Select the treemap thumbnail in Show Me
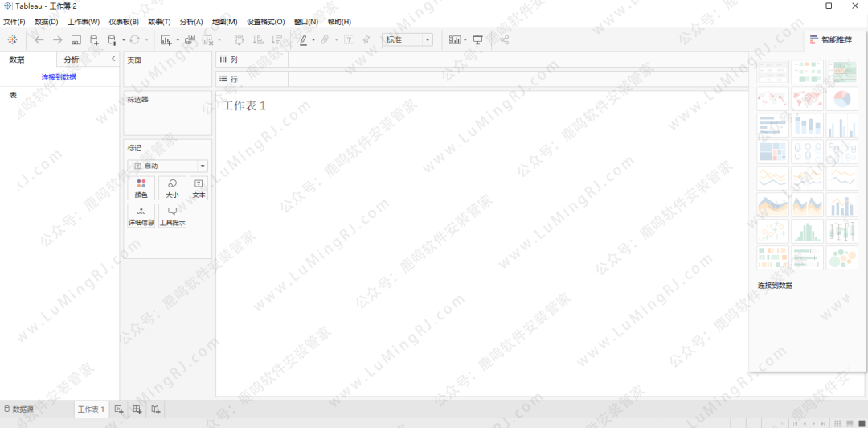This screenshot has width=868, height=428. [x=773, y=152]
